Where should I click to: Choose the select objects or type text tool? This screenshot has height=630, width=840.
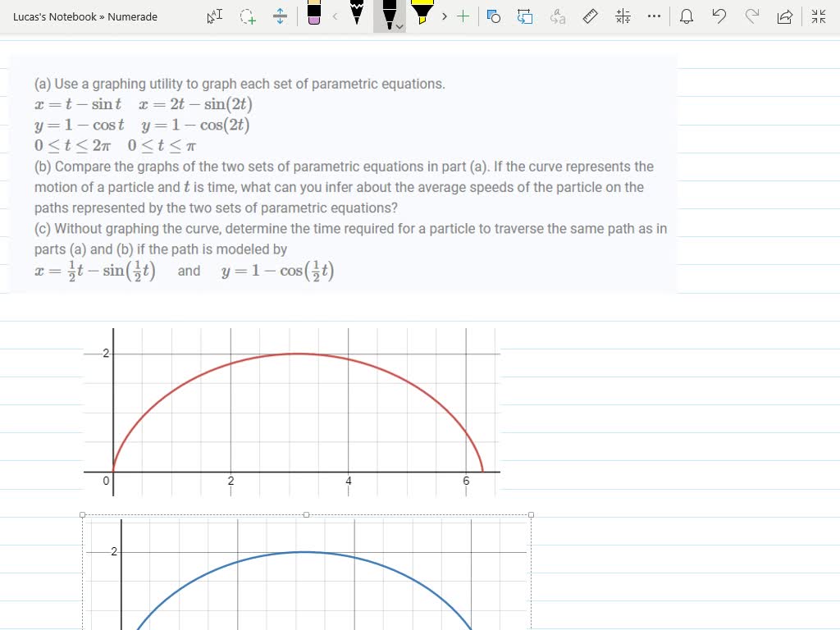[215, 16]
